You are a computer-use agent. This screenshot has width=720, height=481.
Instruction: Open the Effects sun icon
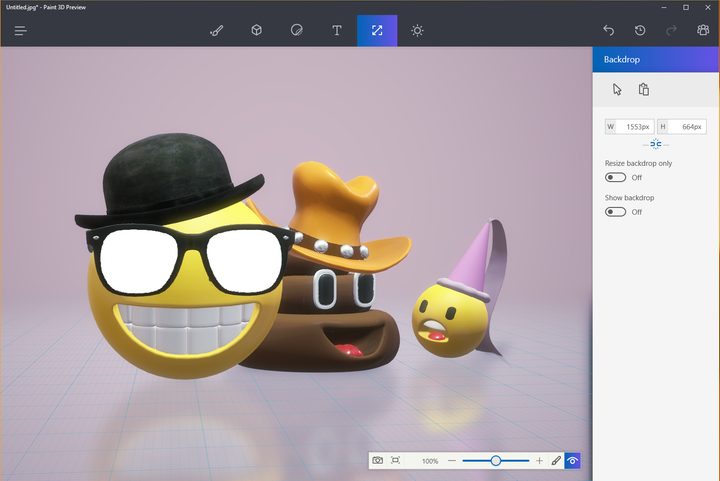tap(417, 31)
